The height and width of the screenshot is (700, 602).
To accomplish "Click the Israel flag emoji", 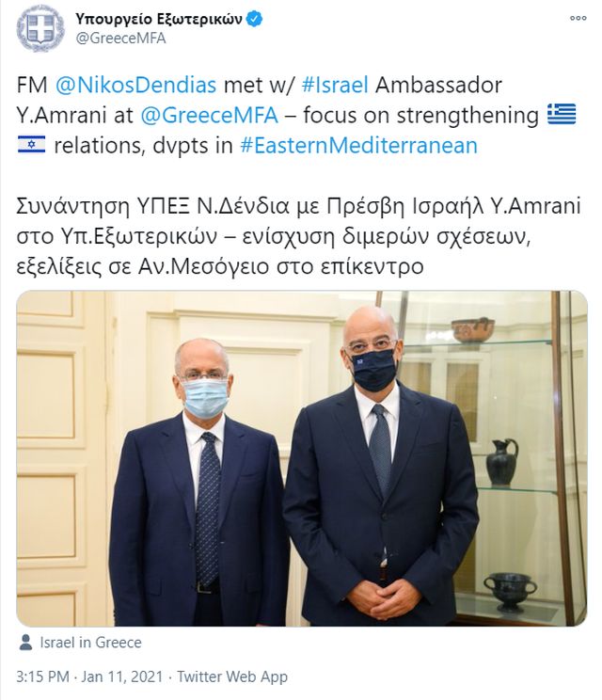I will click(31, 145).
